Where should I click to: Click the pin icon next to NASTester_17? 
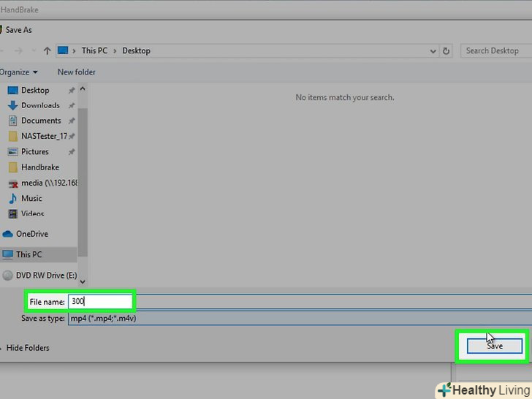(x=72, y=137)
